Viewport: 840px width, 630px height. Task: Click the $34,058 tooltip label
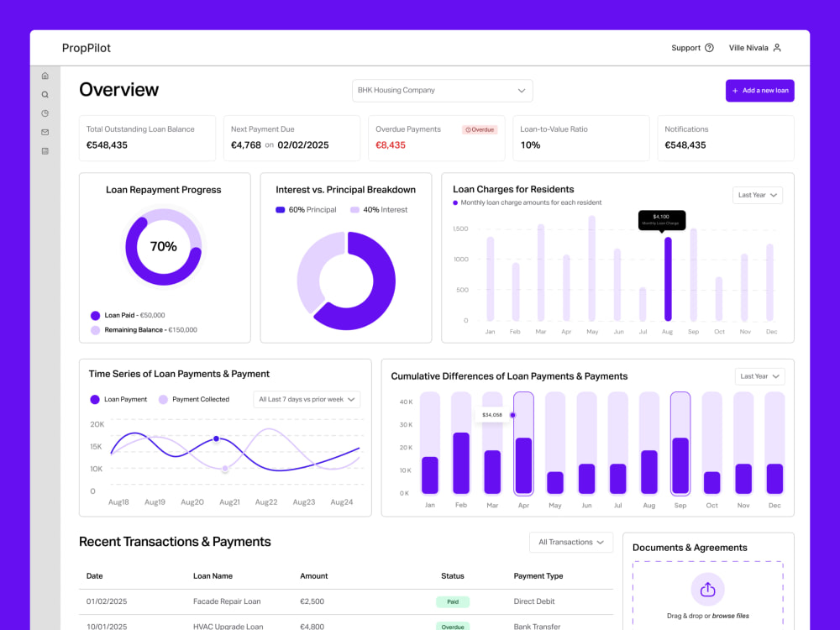pyautogui.click(x=491, y=415)
